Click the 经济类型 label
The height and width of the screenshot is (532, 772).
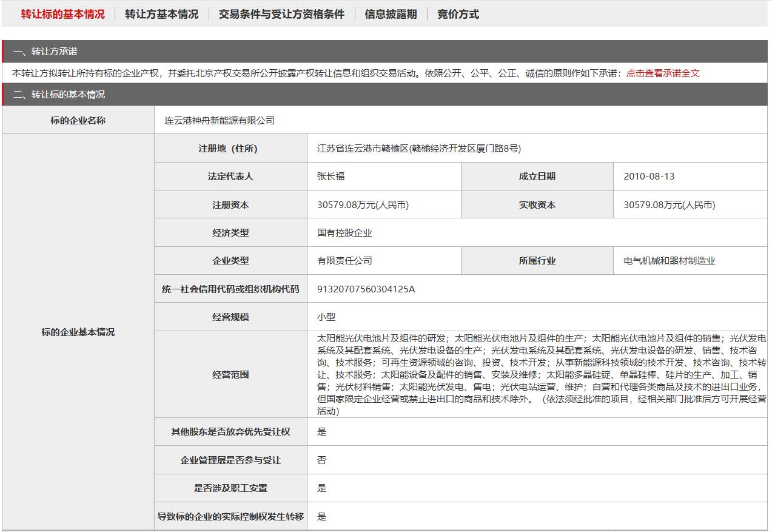230,232
